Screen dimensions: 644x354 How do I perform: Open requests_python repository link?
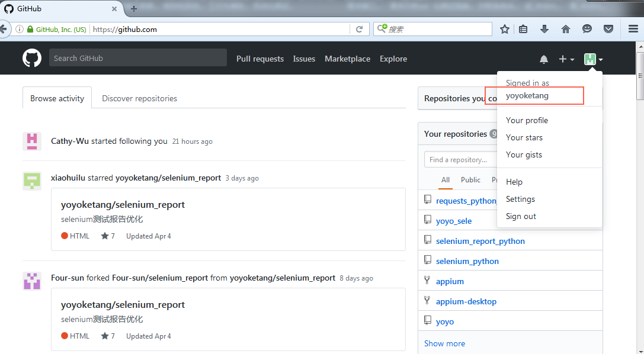tap(467, 201)
